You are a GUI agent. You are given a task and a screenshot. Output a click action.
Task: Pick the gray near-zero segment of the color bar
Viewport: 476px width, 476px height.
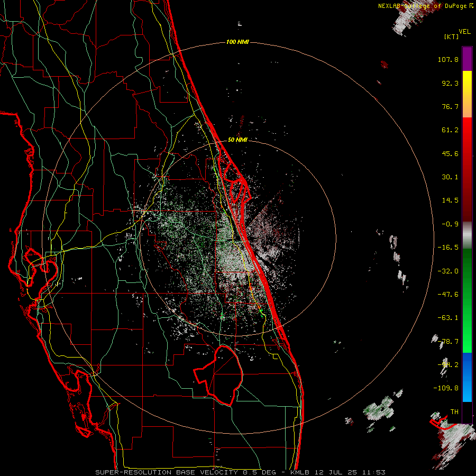point(467,235)
